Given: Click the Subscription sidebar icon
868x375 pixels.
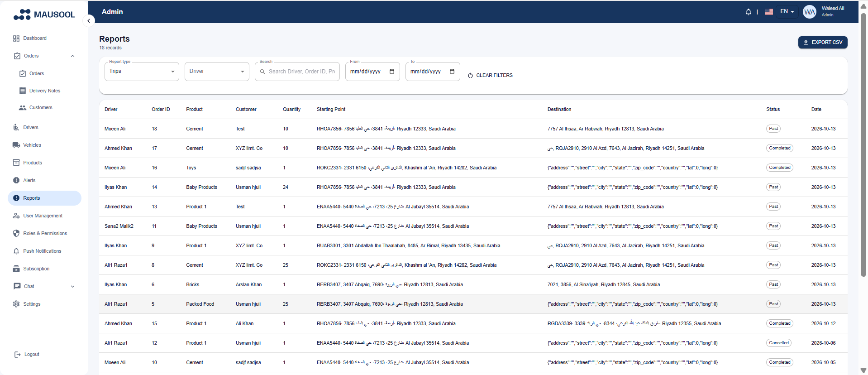Looking at the screenshot, I should pos(16,269).
